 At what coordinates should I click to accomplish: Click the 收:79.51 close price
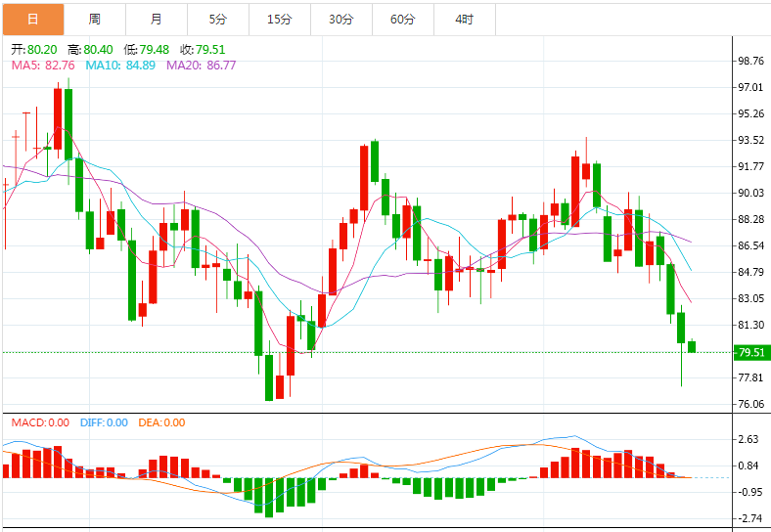pyautogui.click(x=203, y=50)
